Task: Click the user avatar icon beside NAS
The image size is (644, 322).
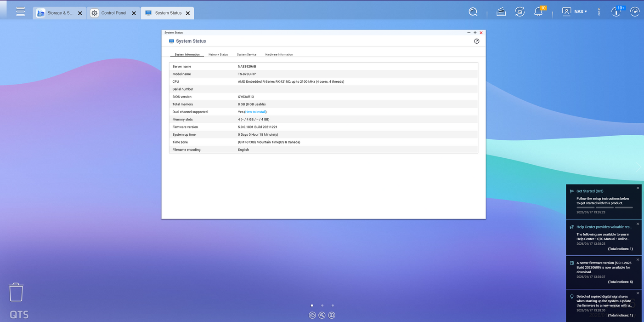Action: (566, 12)
